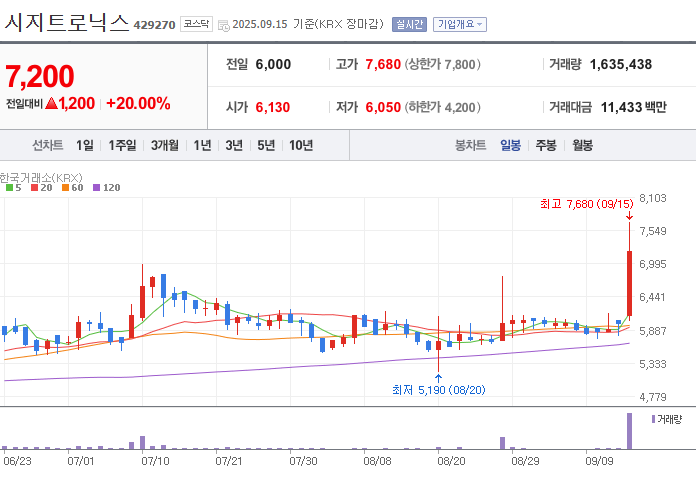
Task: Click the 07/10 date label on axis
Action: [x=155, y=461]
